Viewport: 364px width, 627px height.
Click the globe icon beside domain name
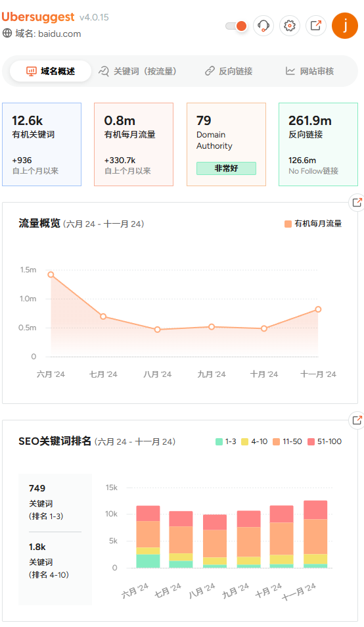(7, 33)
